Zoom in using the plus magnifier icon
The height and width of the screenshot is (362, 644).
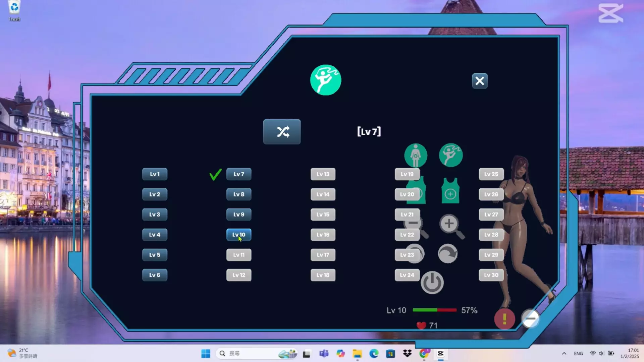[x=450, y=224]
